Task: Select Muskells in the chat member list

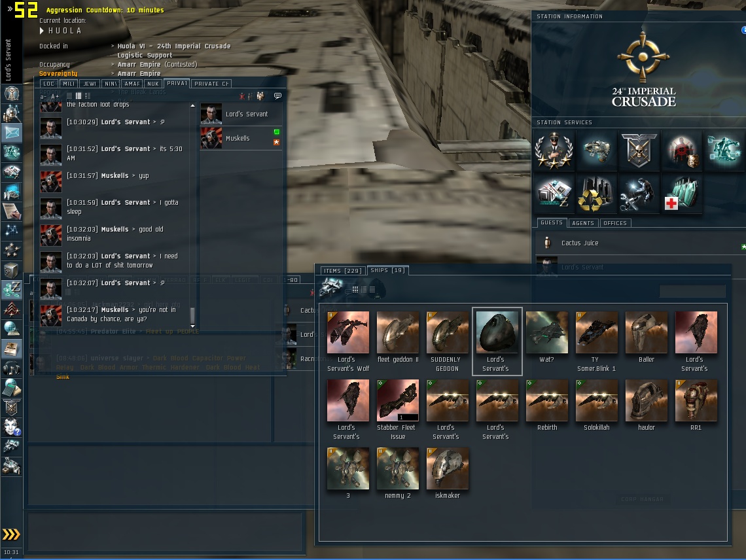Action: pos(241,138)
